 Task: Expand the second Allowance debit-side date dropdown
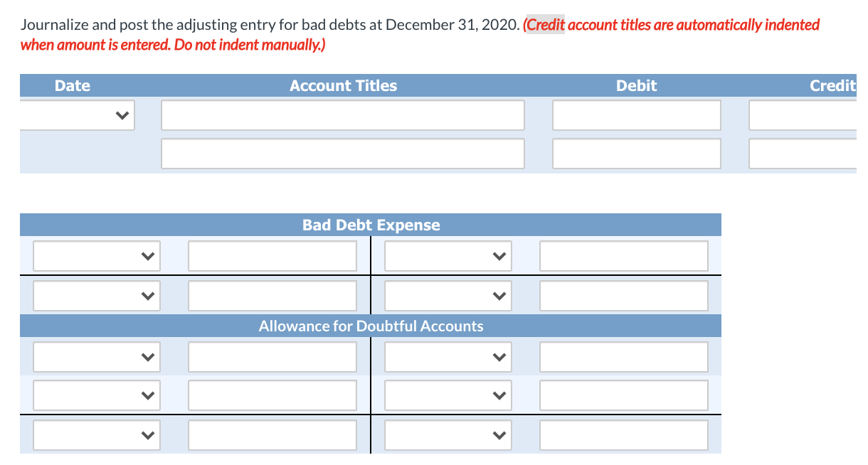pyautogui.click(x=96, y=395)
